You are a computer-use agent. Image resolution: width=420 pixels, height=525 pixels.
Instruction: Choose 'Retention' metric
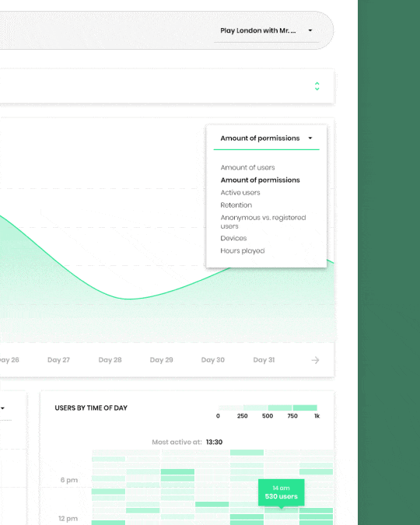[x=236, y=205]
